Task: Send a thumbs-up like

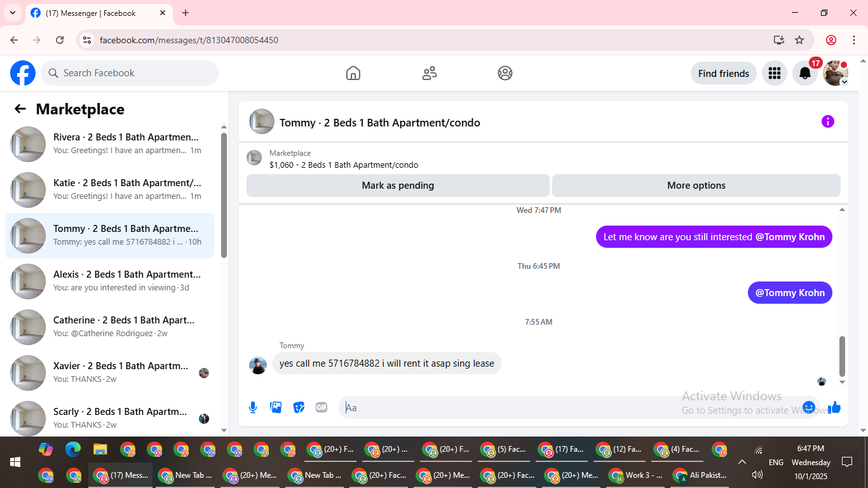Action: coord(834,407)
